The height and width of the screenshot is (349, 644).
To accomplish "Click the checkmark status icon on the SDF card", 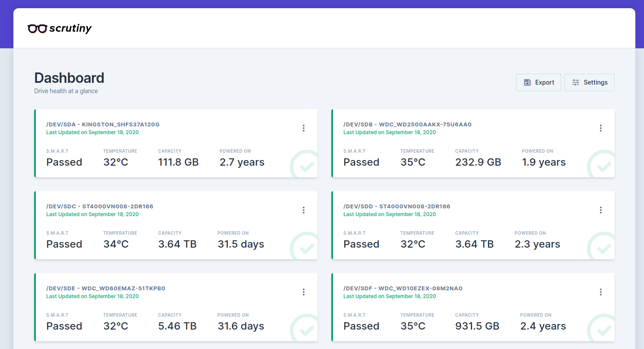I will (x=601, y=328).
